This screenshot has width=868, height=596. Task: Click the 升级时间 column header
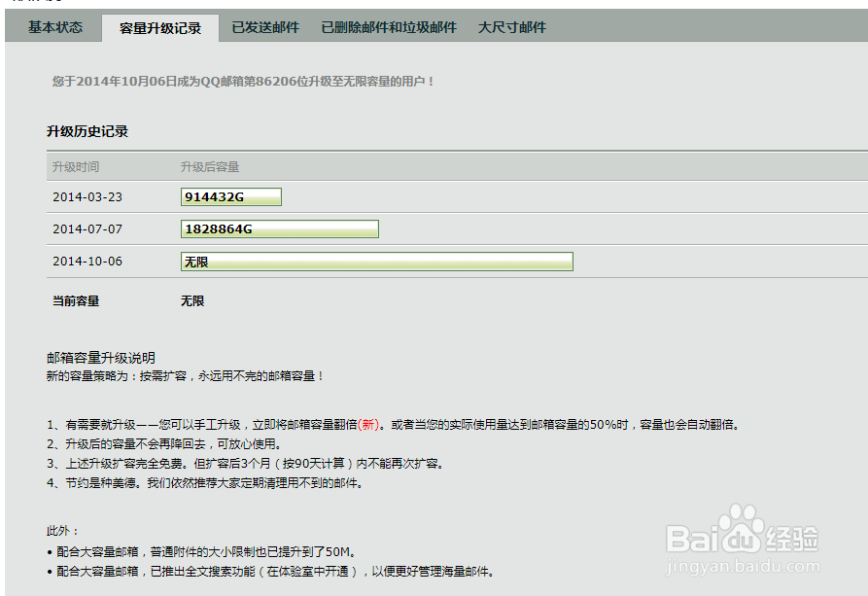pyautogui.click(x=76, y=166)
